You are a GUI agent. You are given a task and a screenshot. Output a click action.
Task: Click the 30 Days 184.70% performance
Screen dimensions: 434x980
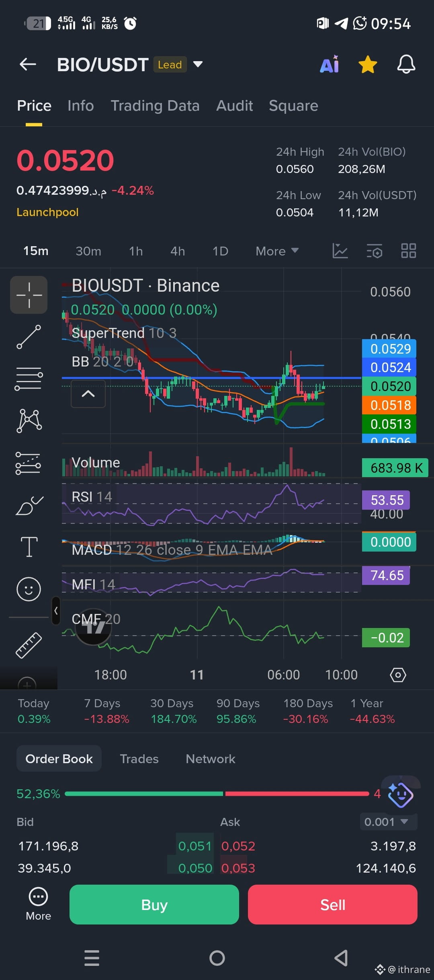174,711
